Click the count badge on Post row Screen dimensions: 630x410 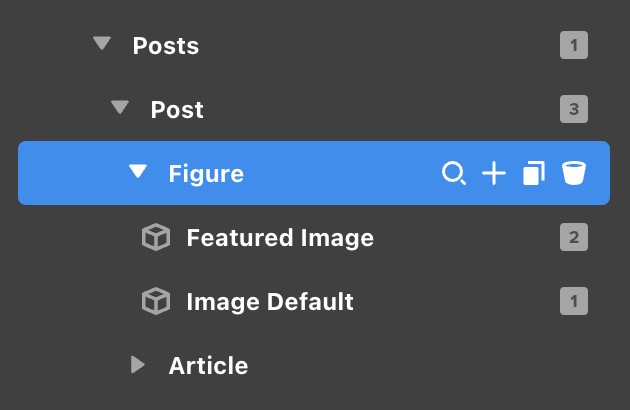point(574,109)
